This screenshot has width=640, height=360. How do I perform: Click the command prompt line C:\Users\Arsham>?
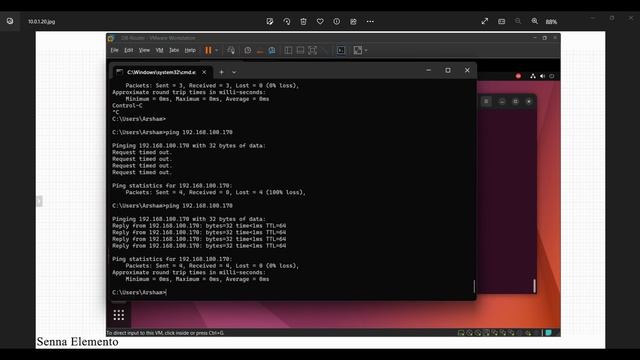139,292
